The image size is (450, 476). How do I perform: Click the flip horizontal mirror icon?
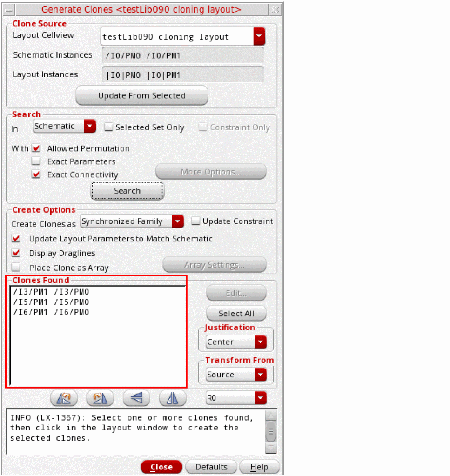pyautogui.click(x=173, y=398)
